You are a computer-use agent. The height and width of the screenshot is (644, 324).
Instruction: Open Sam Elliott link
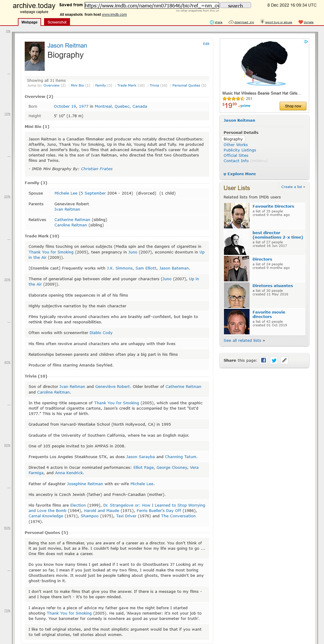pos(146,268)
